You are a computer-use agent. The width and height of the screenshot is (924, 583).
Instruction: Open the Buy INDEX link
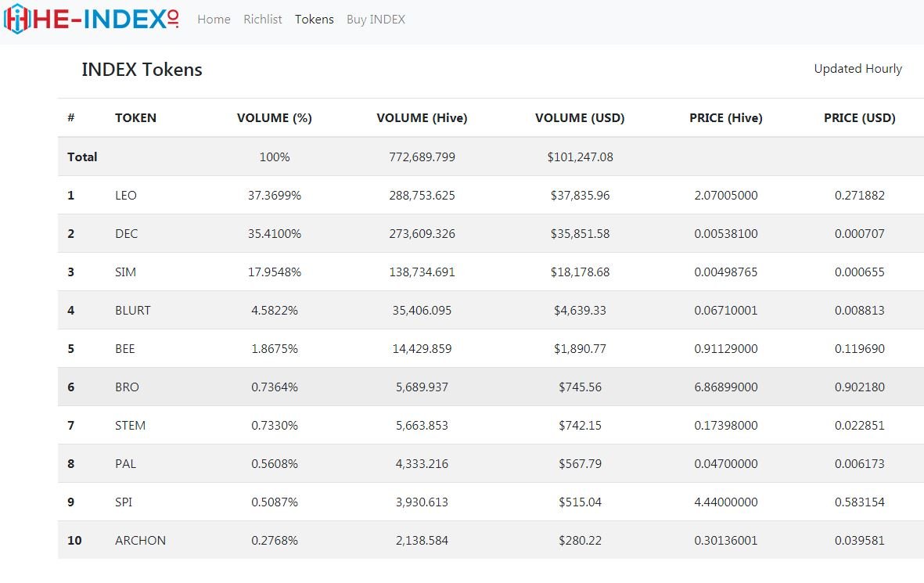click(x=376, y=20)
